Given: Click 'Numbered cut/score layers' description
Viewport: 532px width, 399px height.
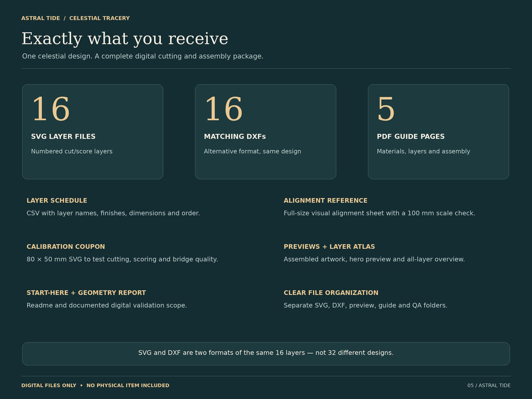Looking at the screenshot, I should [x=72, y=151].
